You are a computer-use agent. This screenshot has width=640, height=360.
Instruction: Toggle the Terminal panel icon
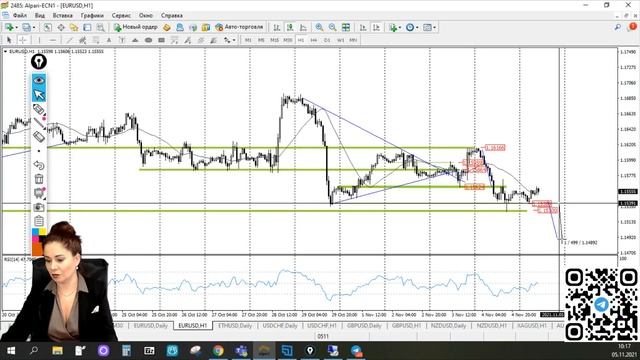[x=87, y=27]
